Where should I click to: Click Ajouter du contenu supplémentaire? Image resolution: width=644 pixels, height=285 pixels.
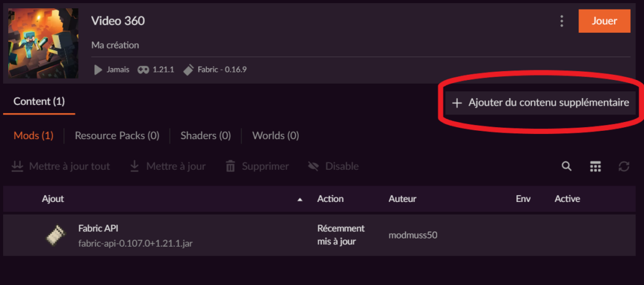(541, 103)
